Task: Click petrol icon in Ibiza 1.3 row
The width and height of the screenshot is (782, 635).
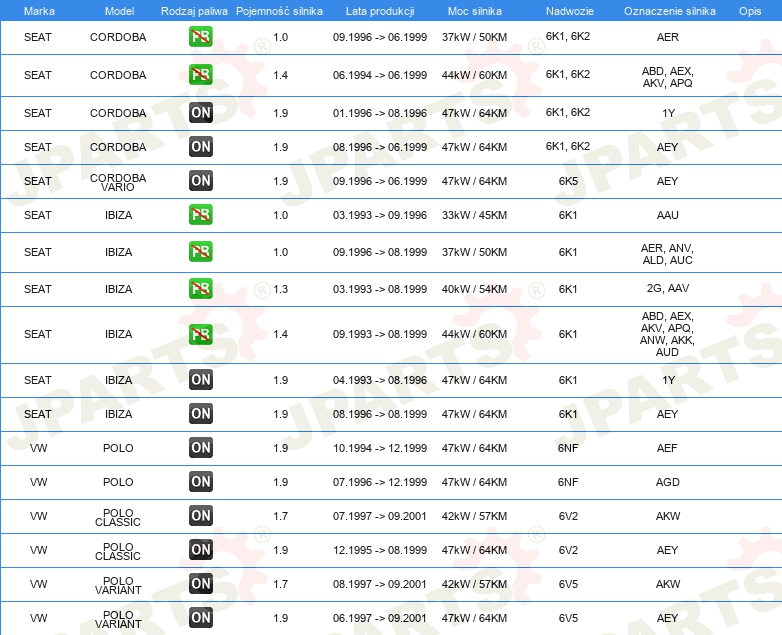Action: tap(200, 289)
